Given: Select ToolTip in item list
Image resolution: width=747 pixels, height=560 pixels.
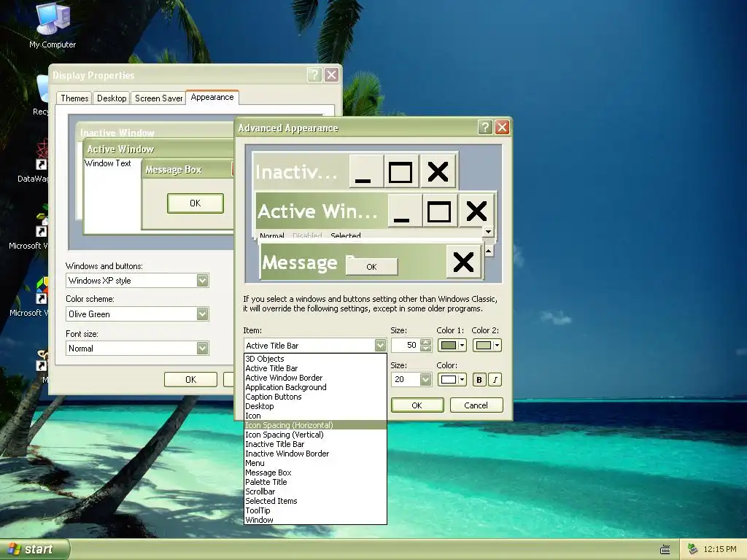Looking at the screenshot, I should pos(315,510).
